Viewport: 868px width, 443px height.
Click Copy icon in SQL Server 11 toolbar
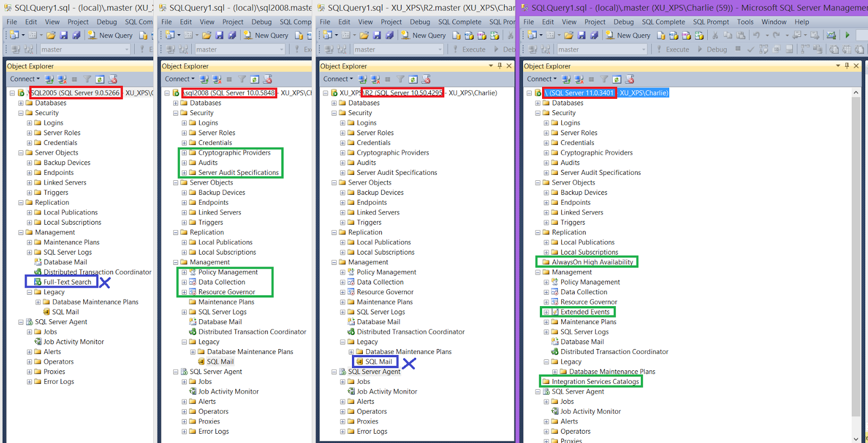[727, 35]
